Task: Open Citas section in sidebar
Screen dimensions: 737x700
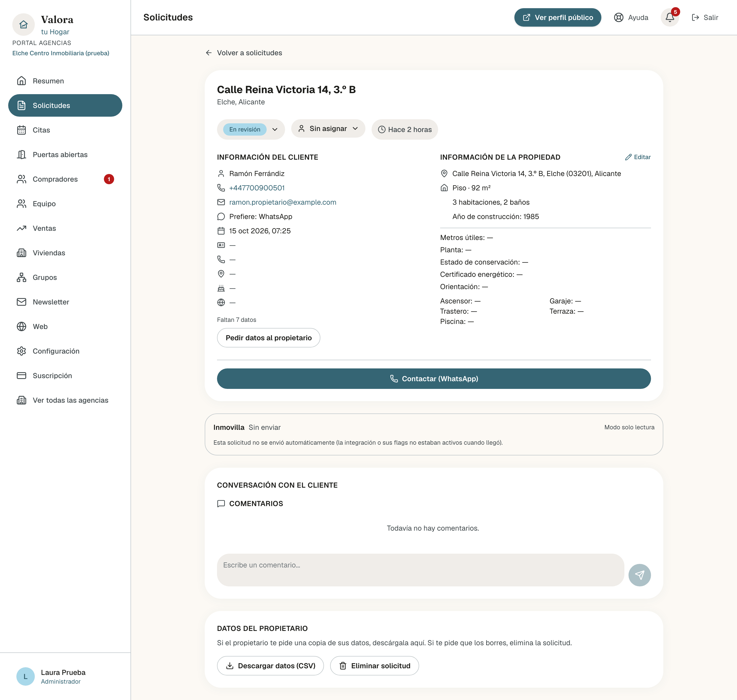Action: click(65, 130)
